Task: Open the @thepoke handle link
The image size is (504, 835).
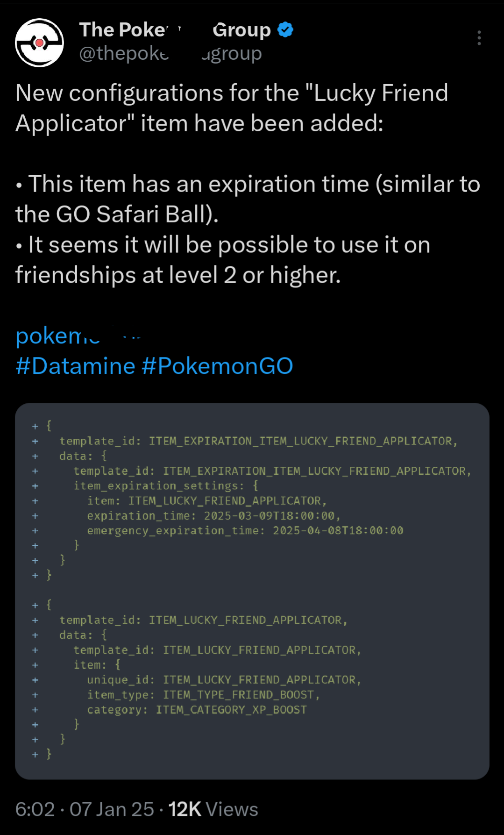Action: coord(170,54)
